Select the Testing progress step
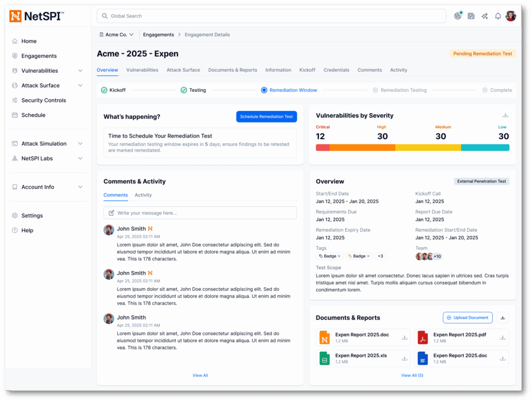The width and height of the screenshot is (532, 401). click(x=193, y=90)
